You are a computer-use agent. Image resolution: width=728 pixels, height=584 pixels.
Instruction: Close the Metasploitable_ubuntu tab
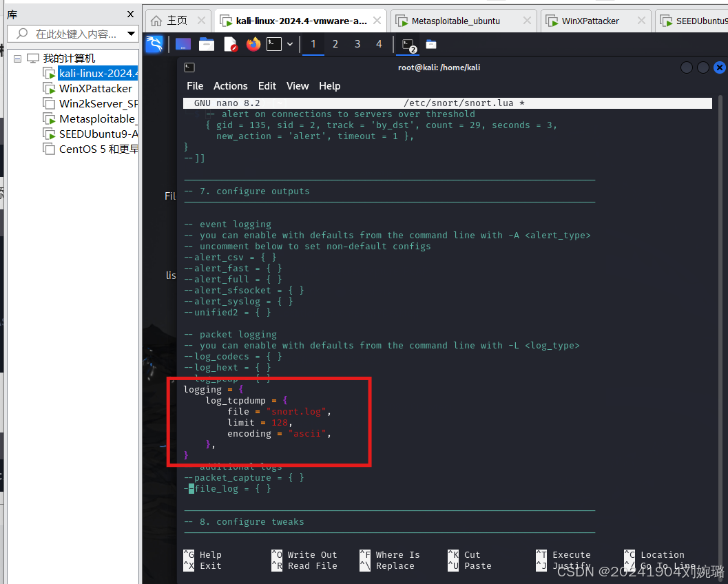(527, 21)
